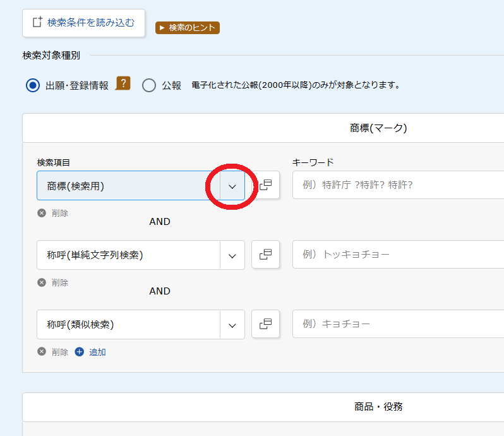Select the 公報 radio button
The height and width of the screenshot is (436, 504).
click(x=149, y=85)
